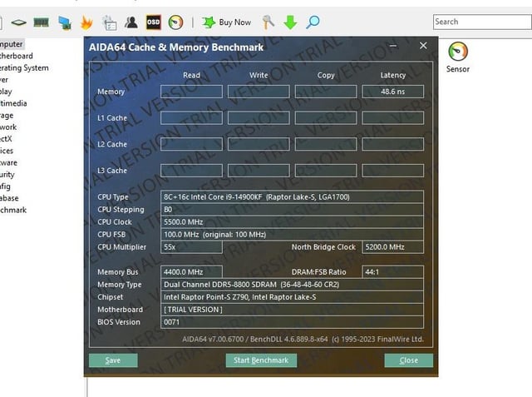
Task: Click North Bridge Clock 5200.0 MHz value
Action: [x=392, y=247]
